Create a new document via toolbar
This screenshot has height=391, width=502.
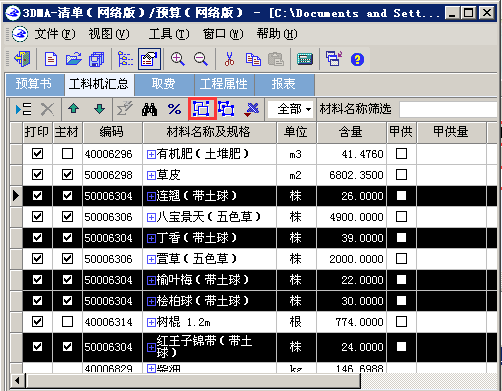[x=51, y=59]
